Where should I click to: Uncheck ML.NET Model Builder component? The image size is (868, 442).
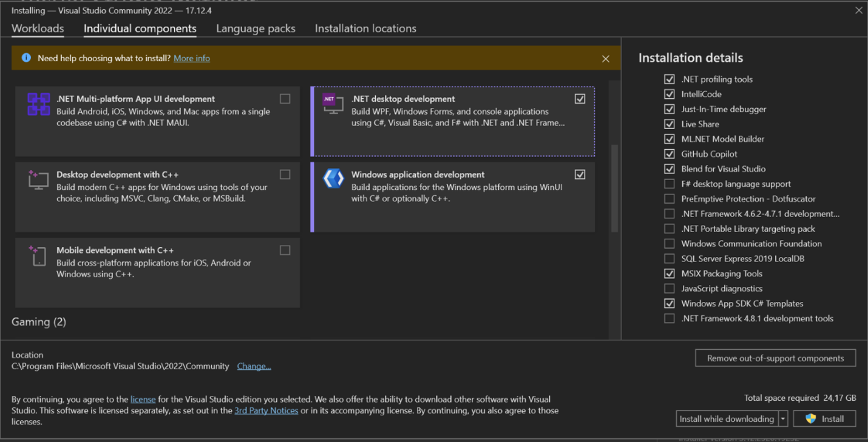click(669, 139)
